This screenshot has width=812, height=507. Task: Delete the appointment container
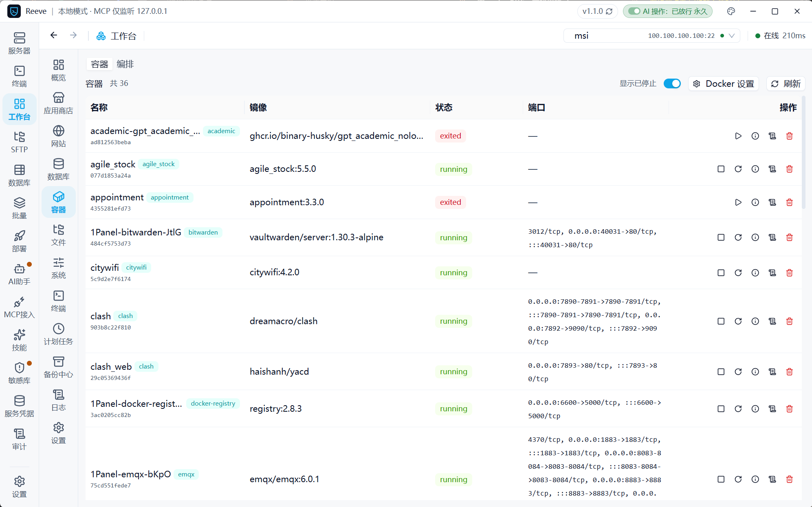tap(789, 202)
